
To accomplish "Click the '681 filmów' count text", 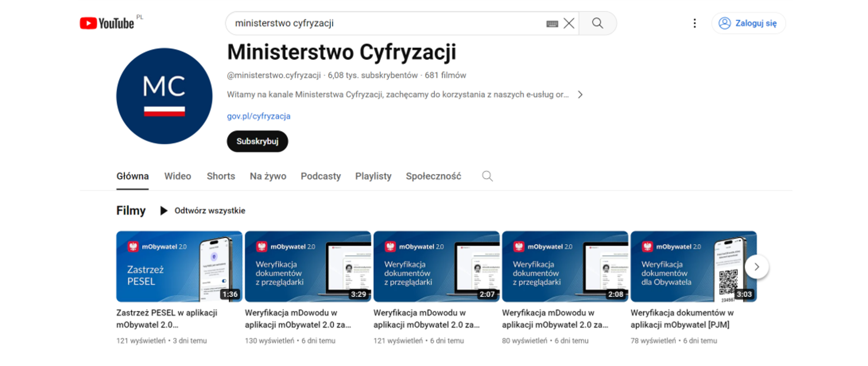I will click(x=445, y=75).
